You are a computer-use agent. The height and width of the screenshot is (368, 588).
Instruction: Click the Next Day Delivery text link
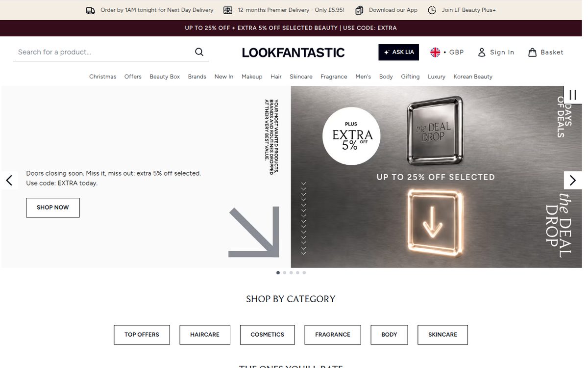[x=157, y=10]
